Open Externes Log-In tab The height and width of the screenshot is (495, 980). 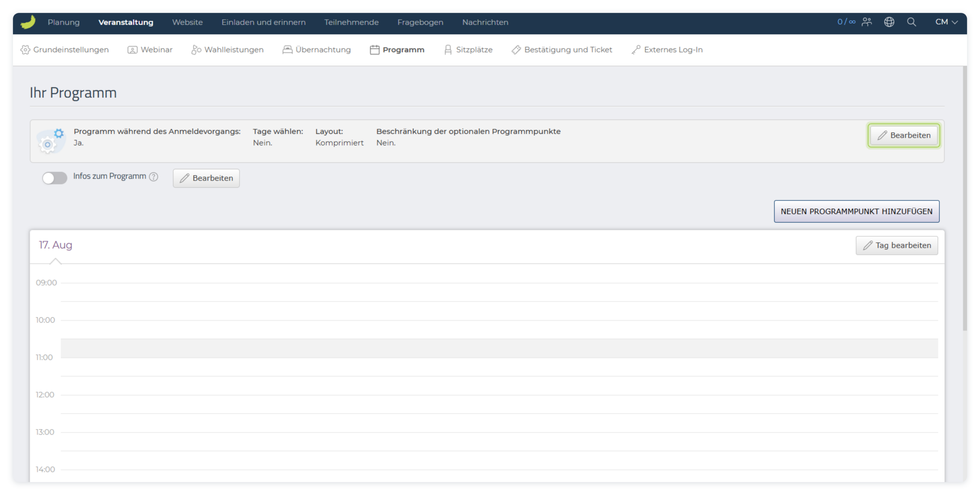[667, 50]
